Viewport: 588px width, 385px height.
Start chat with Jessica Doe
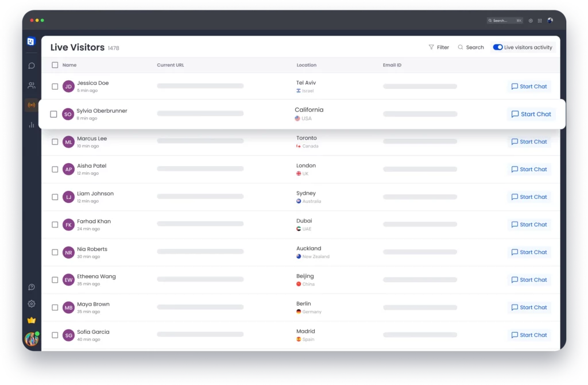coord(529,87)
